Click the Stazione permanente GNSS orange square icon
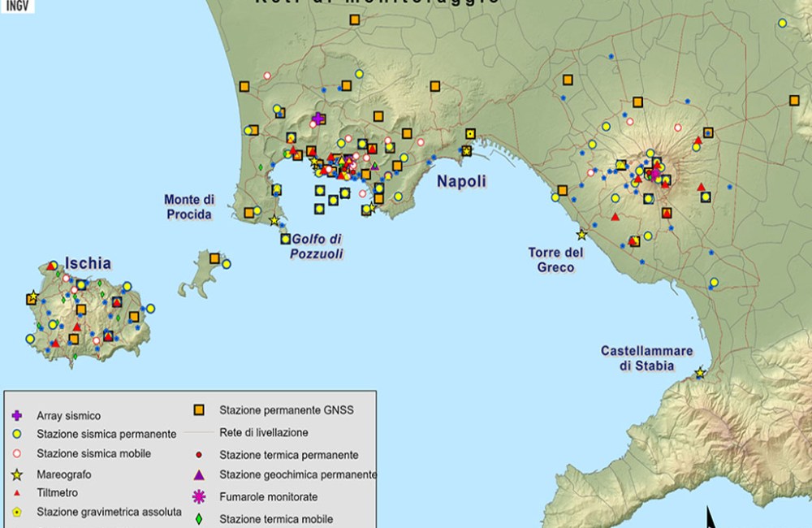 [199, 409]
